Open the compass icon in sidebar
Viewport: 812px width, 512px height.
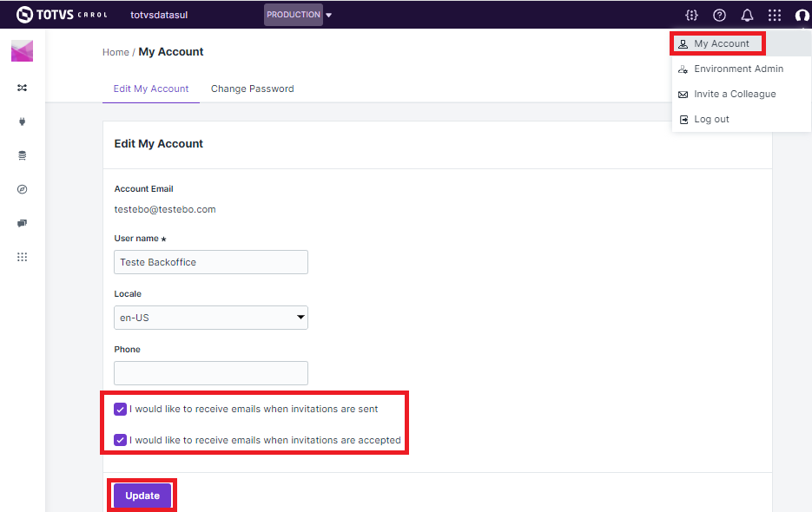point(22,189)
